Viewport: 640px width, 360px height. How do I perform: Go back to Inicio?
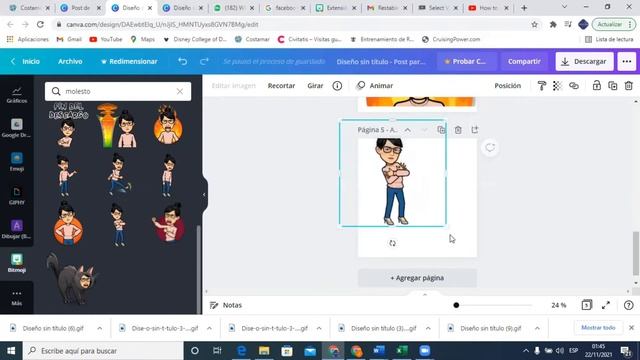click(26, 61)
